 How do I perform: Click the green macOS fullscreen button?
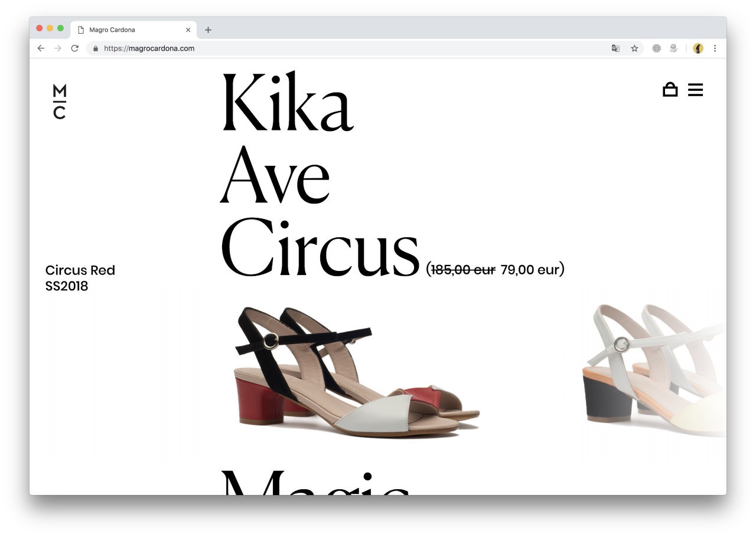[60, 28]
